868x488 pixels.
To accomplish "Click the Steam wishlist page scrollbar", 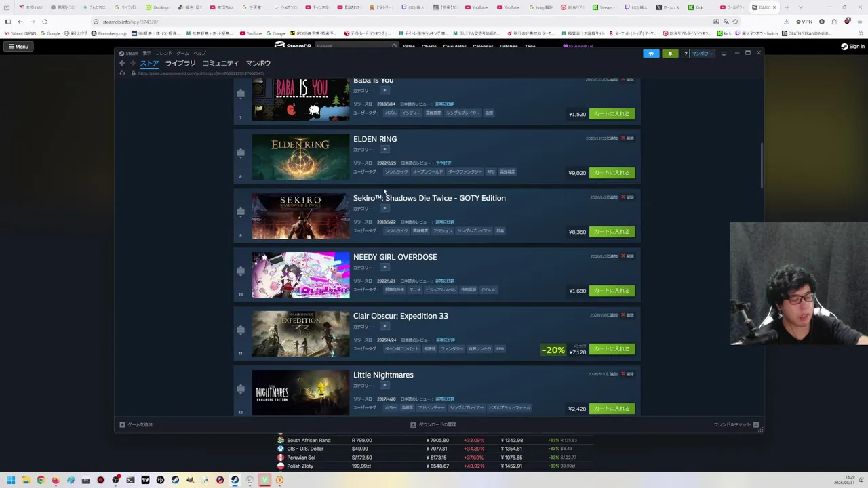I will coord(761,166).
